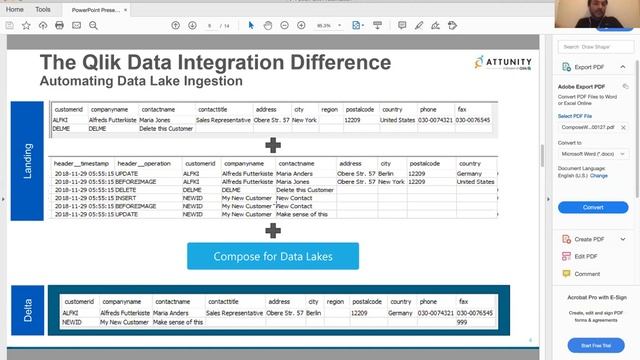Image resolution: width=640 pixels, height=360 pixels.
Task: Click the '999' fax cell
Action: (x=462, y=322)
